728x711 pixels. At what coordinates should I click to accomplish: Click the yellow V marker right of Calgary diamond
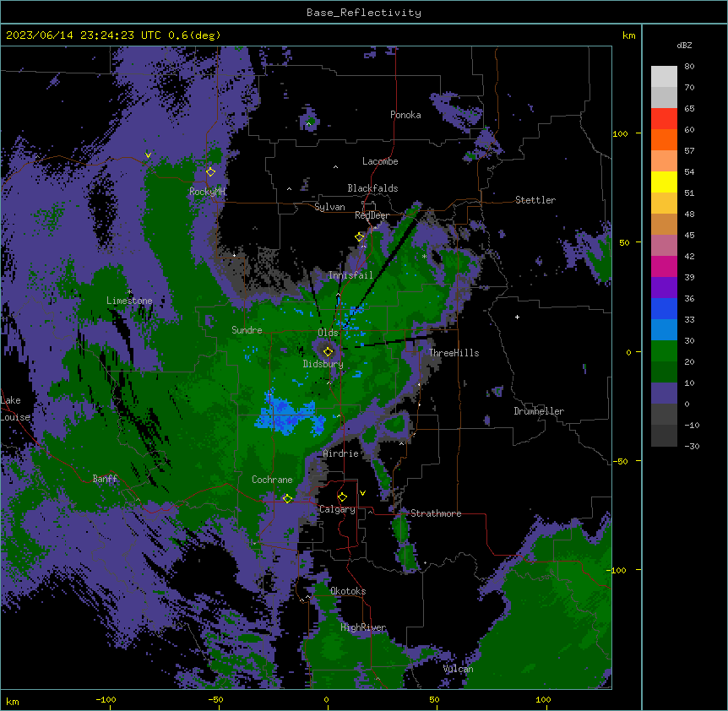362,493
